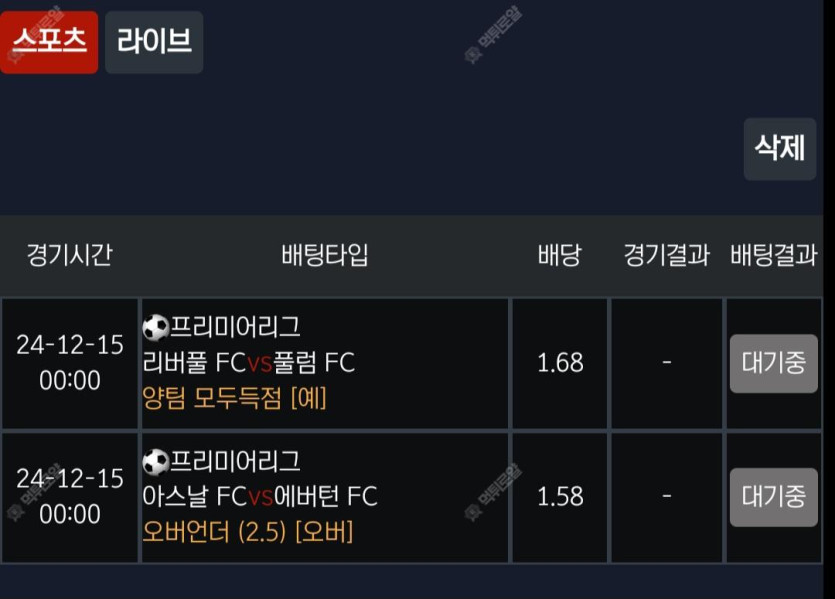Image resolution: width=835 pixels, height=599 pixels.
Task: Click the match time of the Liverpool row
Action: [x=70, y=363]
